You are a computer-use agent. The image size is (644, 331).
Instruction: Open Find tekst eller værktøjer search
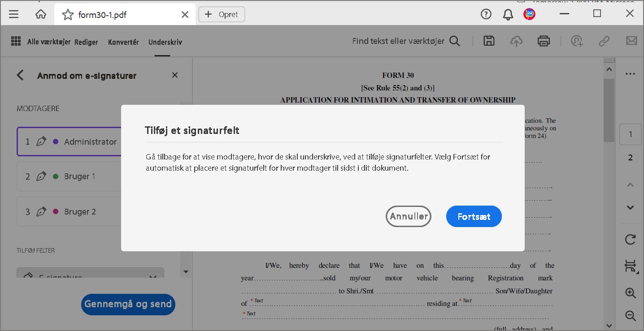[454, 41]
